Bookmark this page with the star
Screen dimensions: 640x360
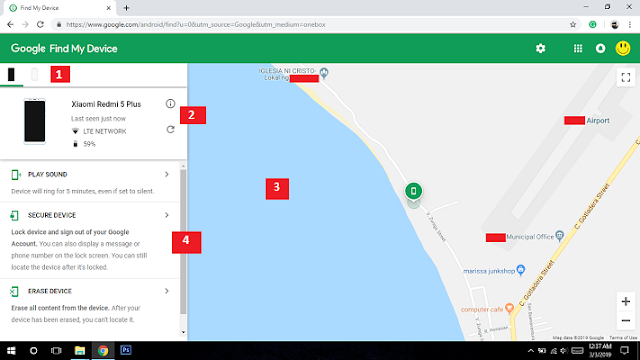click(573, 24)
